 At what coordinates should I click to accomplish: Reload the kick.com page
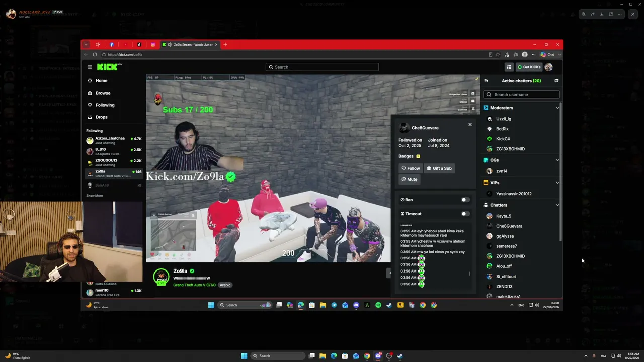(95, 54)
